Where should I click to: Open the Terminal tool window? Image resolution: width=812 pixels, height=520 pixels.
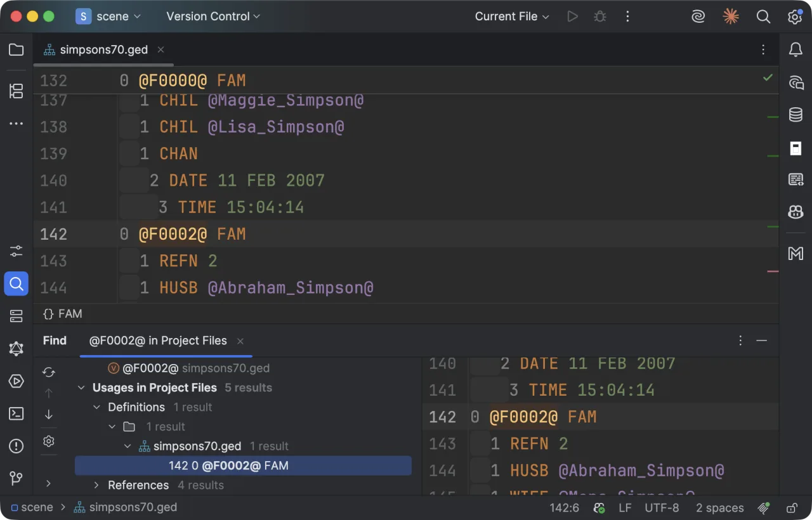pyautogui.click(x=16, y=413)
